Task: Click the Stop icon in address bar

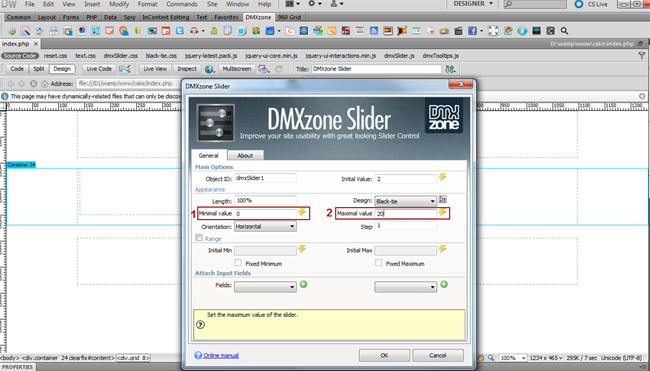Action: pyautogui.click(x=33, y=84)
